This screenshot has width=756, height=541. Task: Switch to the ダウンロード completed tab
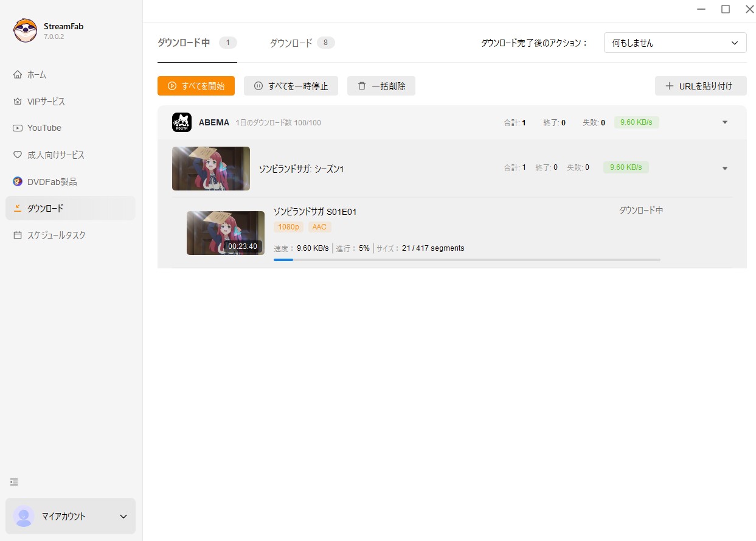[x=291, y=43]
